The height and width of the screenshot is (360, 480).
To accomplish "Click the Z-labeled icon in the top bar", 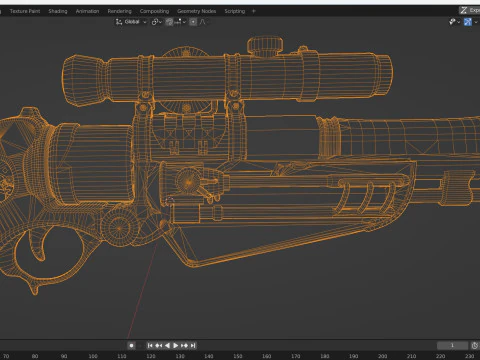I will pyautogui.click(x=463, y=11).
